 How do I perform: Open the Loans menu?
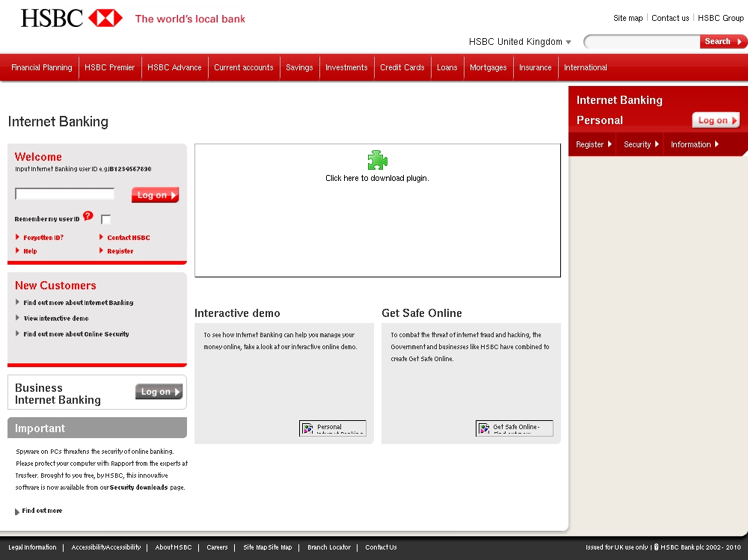447,67
